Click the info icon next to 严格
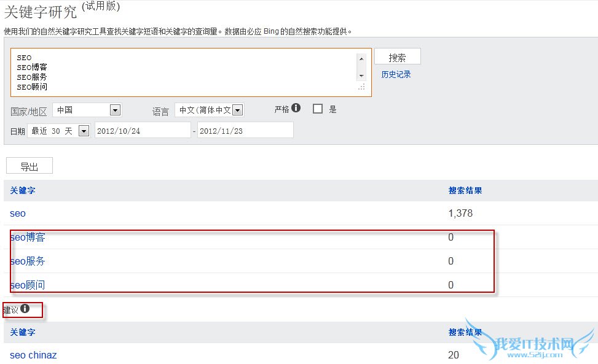The image size is (598, 364). point(296,108)
